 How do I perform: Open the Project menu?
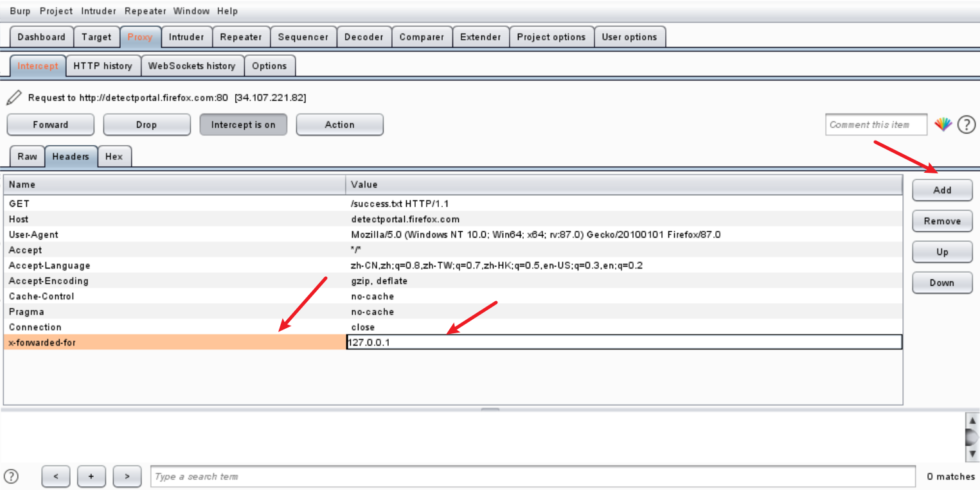(x=56, y=11)
